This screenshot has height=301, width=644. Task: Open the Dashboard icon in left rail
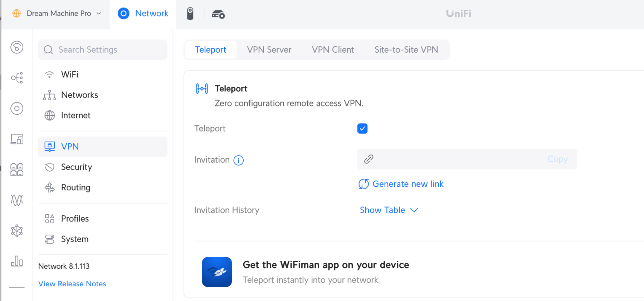17,47
